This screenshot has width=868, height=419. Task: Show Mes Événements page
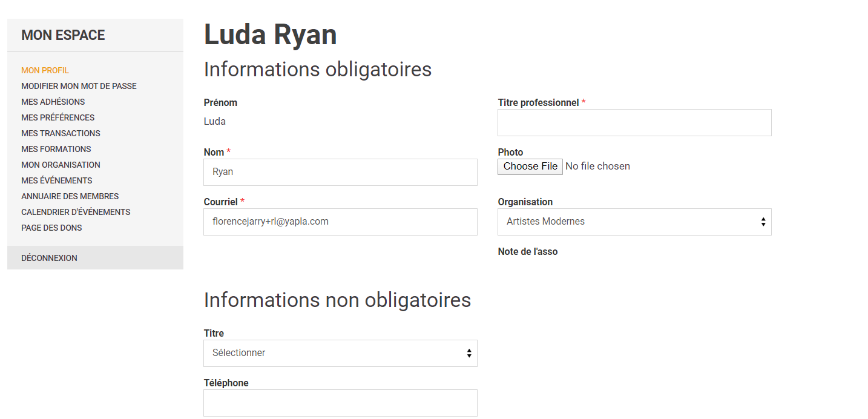56,180
